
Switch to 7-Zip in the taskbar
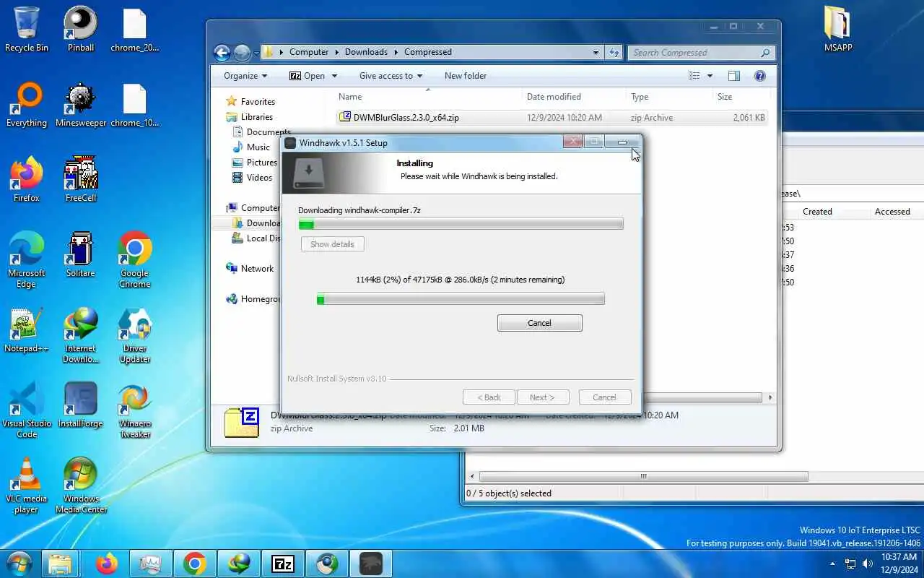pos(282,563)
